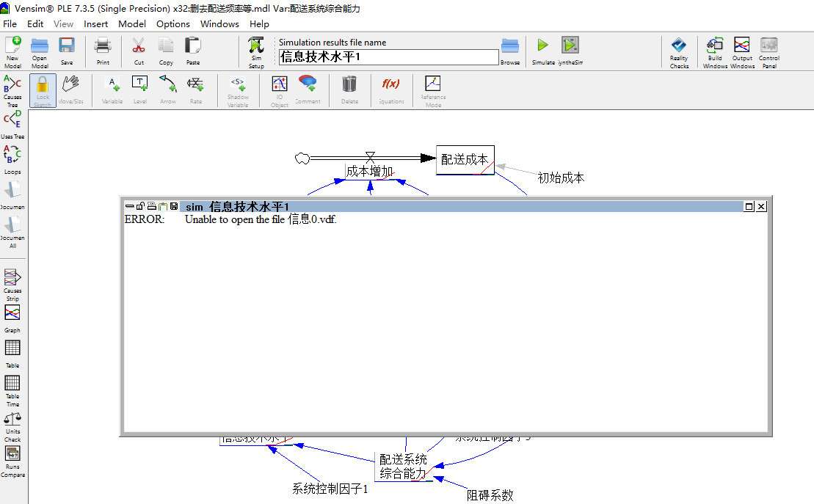Click the New Model icon

(13, 51)
